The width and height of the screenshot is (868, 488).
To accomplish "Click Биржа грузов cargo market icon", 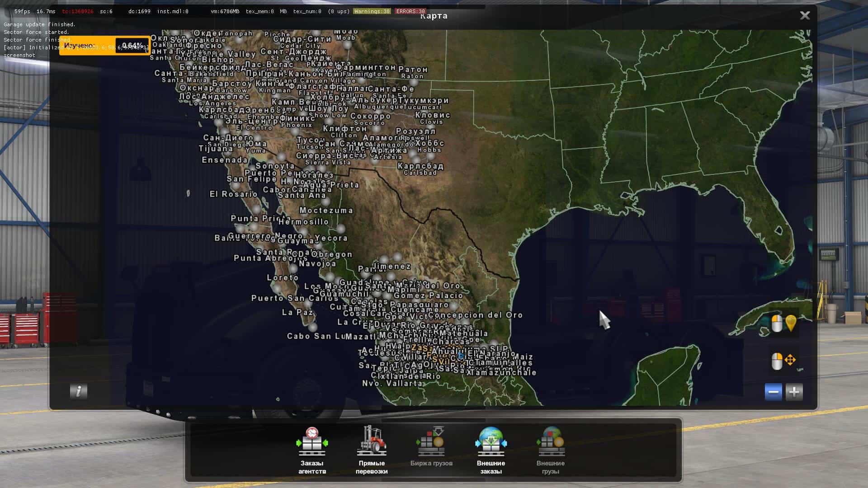I will (x=431, y=442).
